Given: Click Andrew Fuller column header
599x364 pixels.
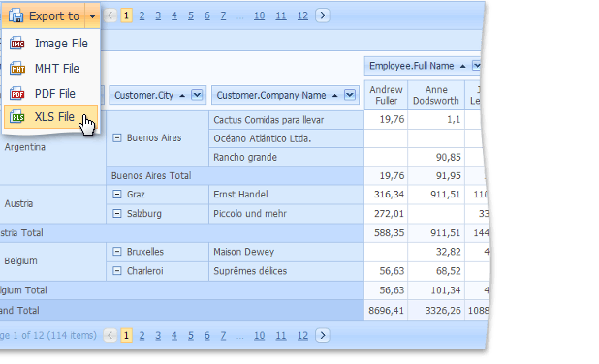Looking at the screenshot, I should pyautogui.click(x=386, y=95).
